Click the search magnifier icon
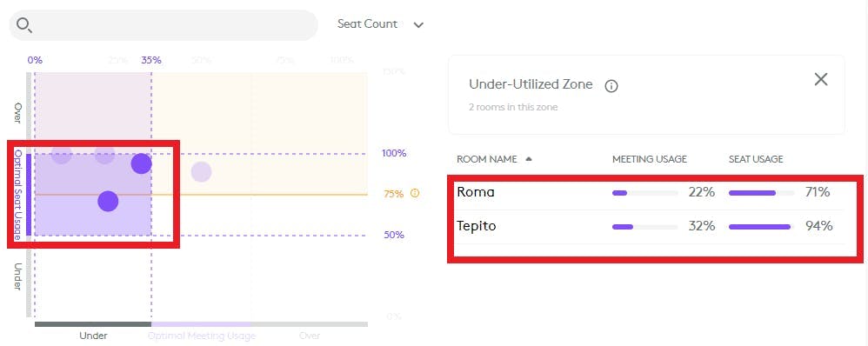The width and height of the screenshot is (868, 346). (x=24, y=25)
